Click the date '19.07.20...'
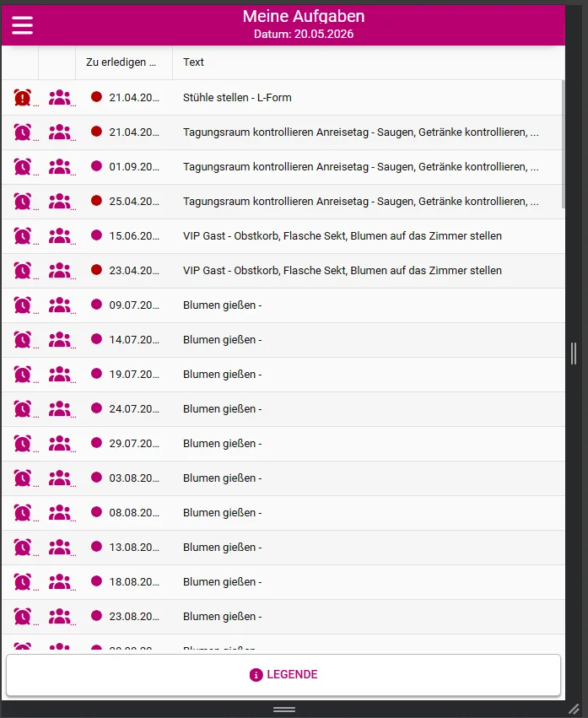 (x=134, y=374)
